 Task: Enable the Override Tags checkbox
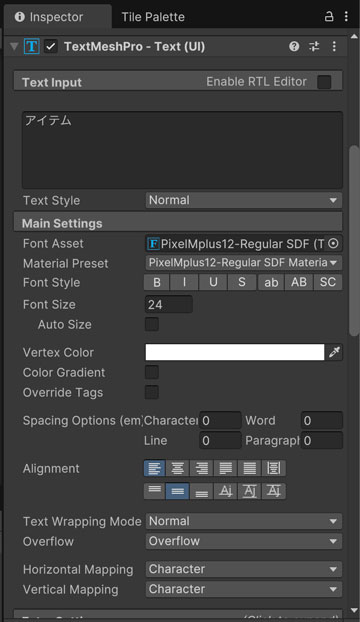click(x=152, y=392)
